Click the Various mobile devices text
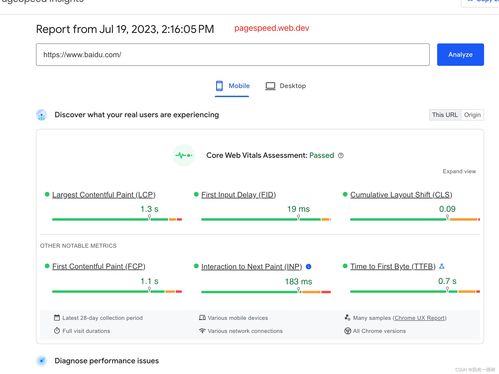499x374 pixels. tap(238, 318)
